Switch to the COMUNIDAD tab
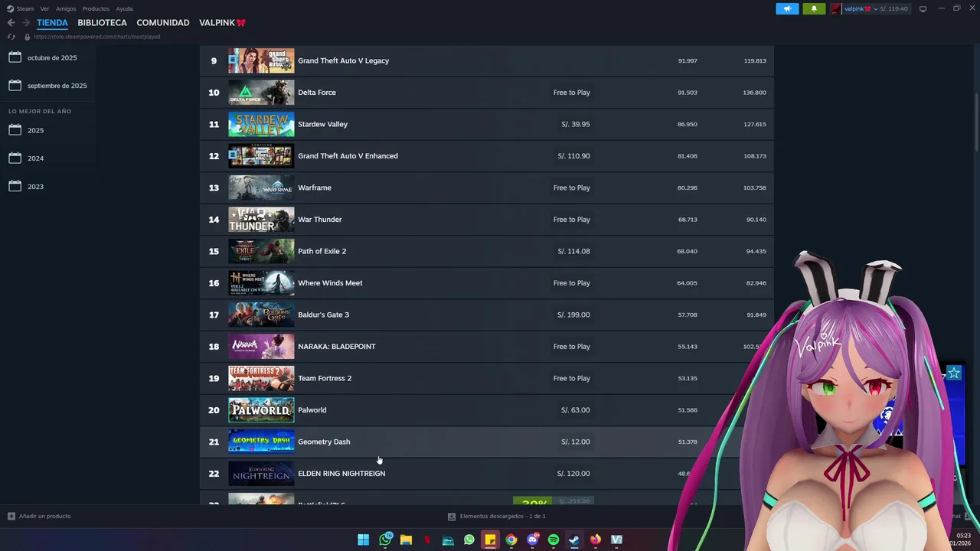Viewport: 980px width, 551px height. coord(163,23)
